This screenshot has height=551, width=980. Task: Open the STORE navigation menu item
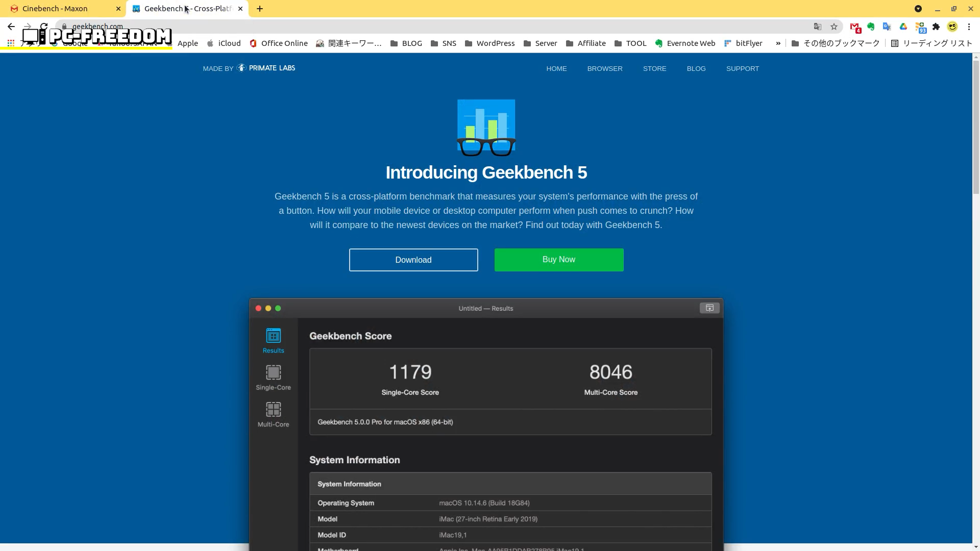[654, 68]
